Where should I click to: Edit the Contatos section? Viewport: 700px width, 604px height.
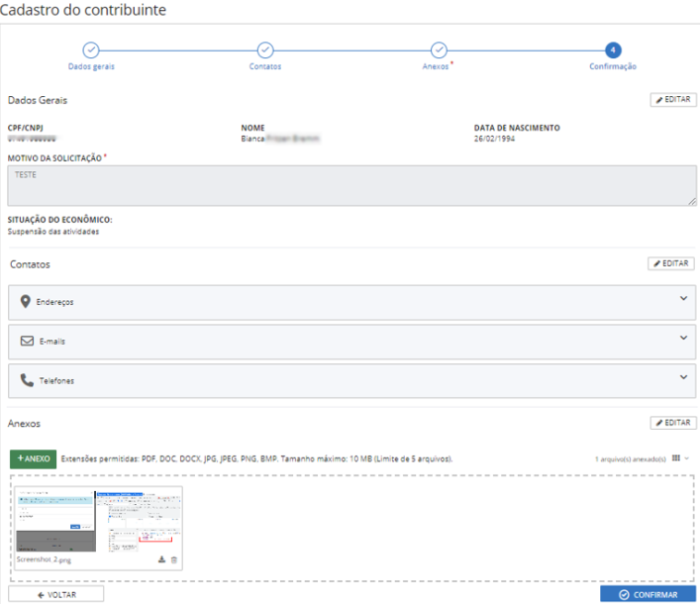[672, 263]
